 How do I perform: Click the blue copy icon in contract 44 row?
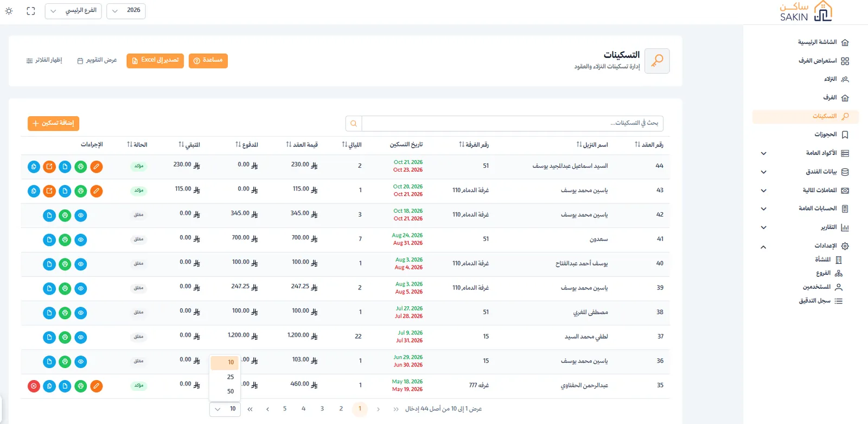[x=34, y=167]
